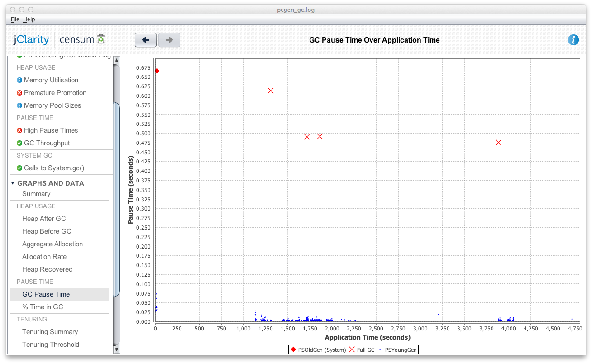Click the blue info icon beside the chart title
Viewport: 592px width, 364px height.
[x=573, y=40]
